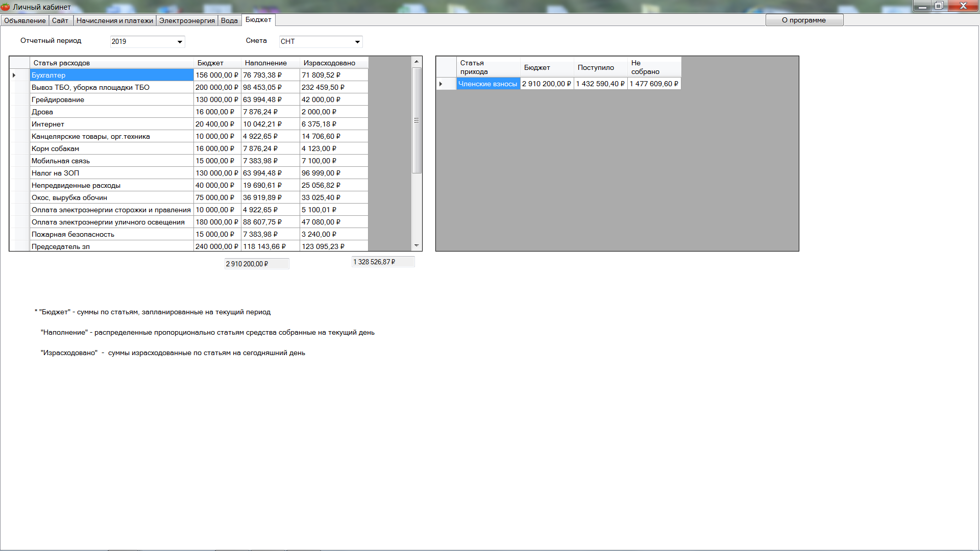
Task: Select the Налог на ЗОП row
Action: (111, 173)
